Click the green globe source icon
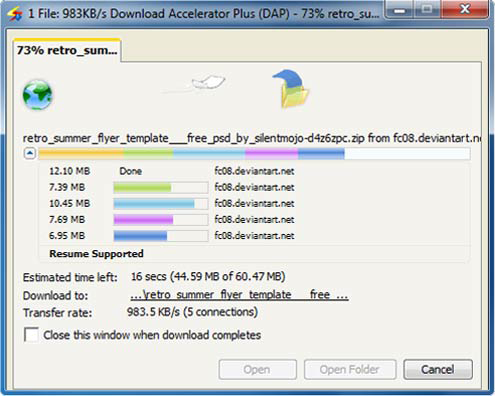 point(37,95)
